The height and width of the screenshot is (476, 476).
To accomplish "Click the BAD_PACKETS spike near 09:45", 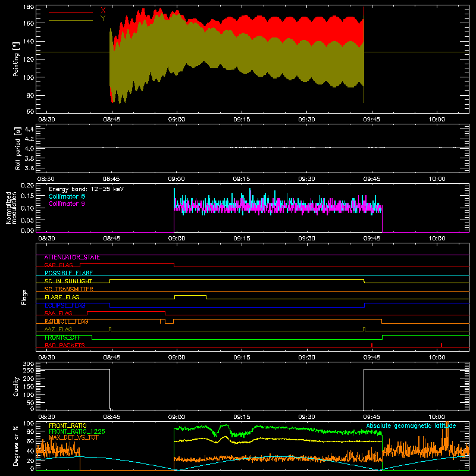I will pos(372,345).
